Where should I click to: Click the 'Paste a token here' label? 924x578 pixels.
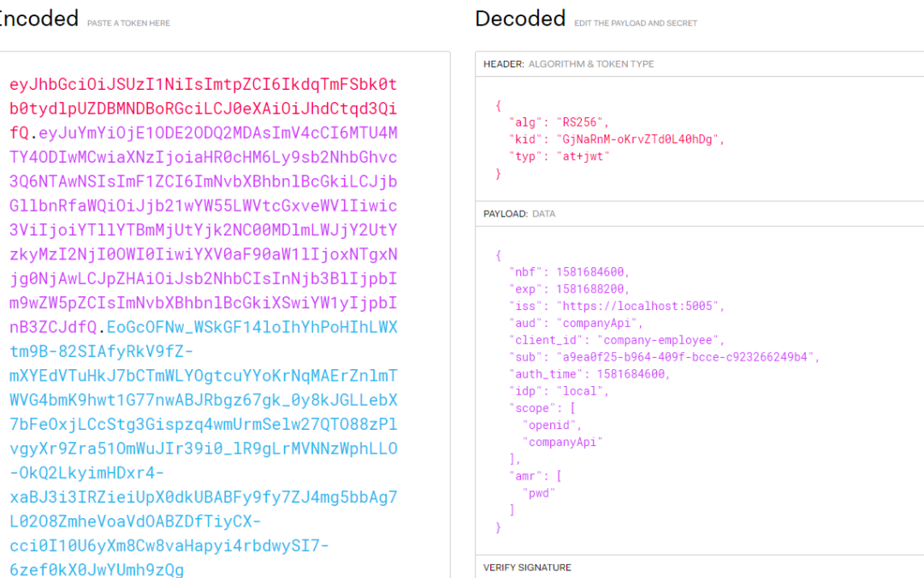(x=128, y=23)
